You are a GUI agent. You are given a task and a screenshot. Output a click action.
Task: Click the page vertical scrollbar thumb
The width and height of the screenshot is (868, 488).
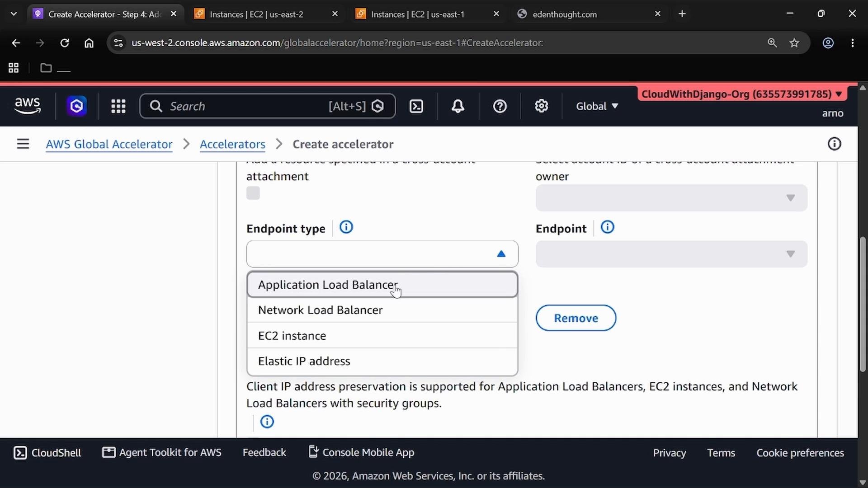click(863, 304)
